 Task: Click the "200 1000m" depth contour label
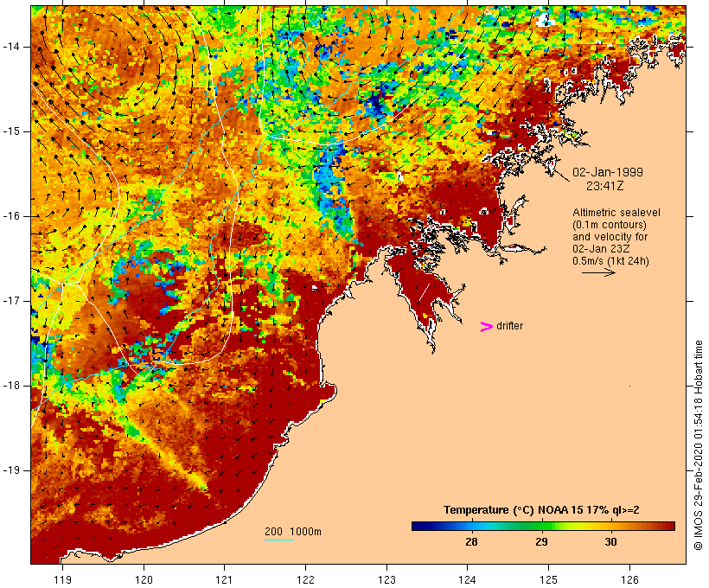[293, 532]
